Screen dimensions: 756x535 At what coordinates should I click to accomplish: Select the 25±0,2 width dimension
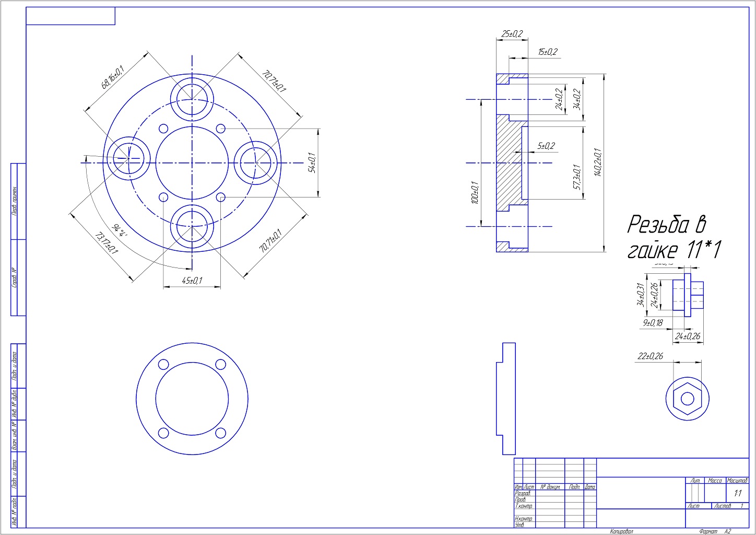[x=512, y=34]
